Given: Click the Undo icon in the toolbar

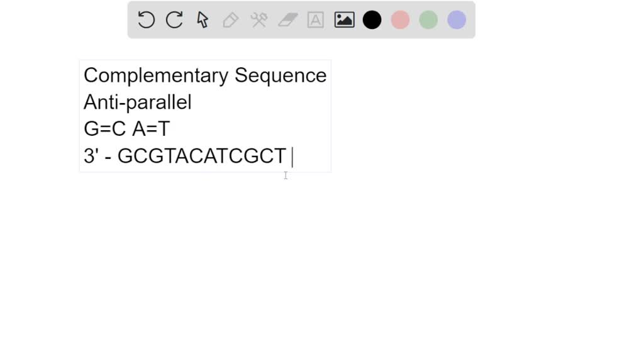Looking at the screenshot, I should 146,19.
